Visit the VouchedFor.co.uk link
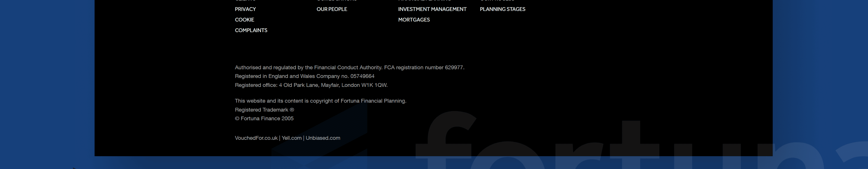 point(256,138)
